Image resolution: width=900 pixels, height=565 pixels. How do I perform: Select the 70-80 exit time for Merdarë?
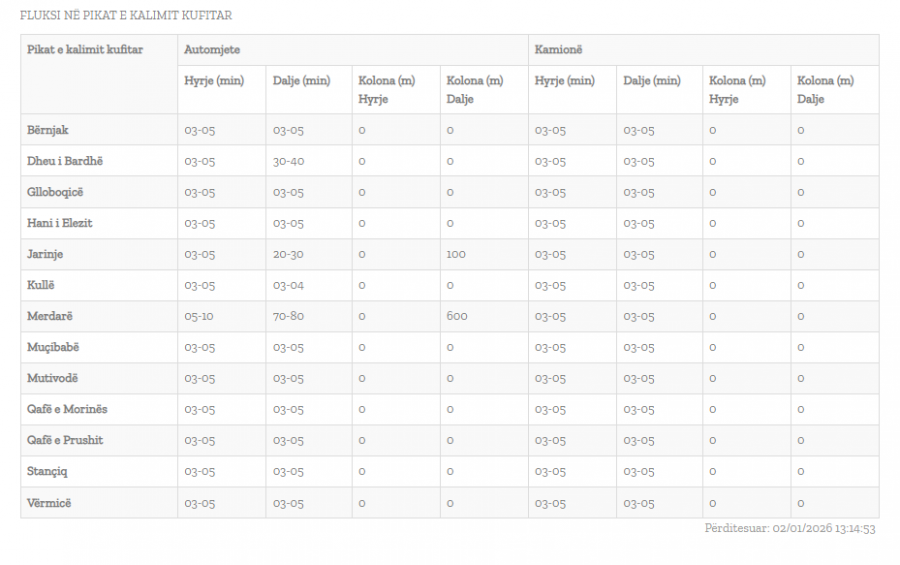pyautogui.click(x=288, y=316)
